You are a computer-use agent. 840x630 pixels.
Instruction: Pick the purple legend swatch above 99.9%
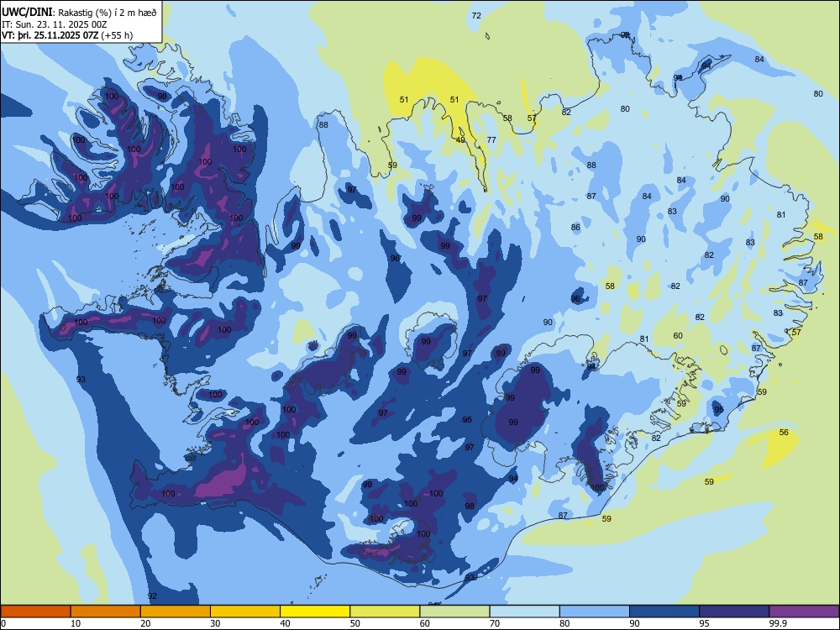(804, 612)
